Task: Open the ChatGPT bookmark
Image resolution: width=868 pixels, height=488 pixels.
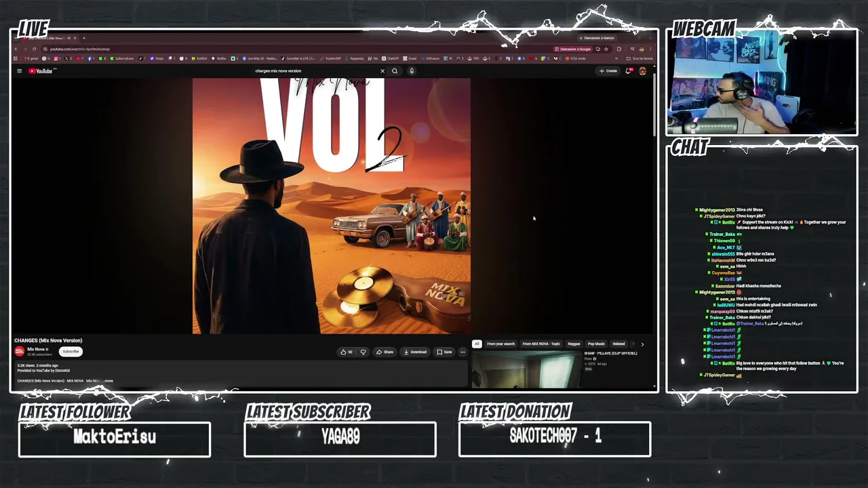Action: coord(390,58)
